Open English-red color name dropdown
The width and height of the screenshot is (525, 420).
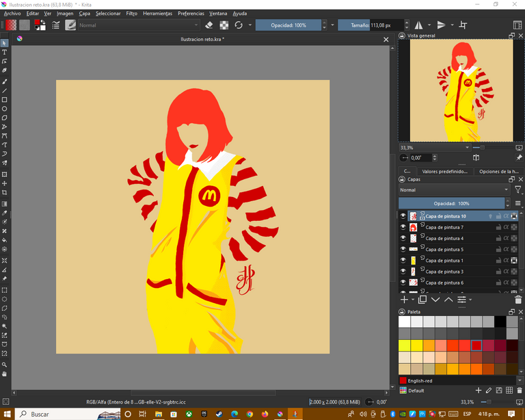(x=520, y=380)
